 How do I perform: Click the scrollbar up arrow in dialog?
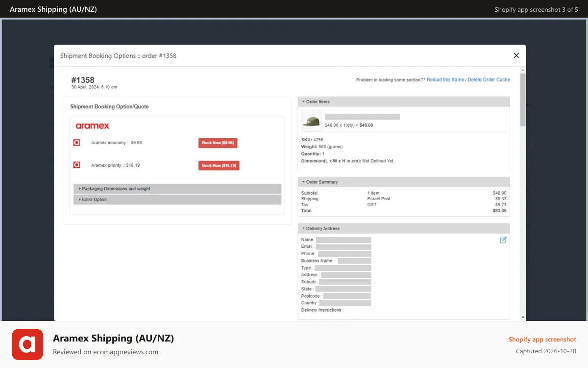point(523,70)
